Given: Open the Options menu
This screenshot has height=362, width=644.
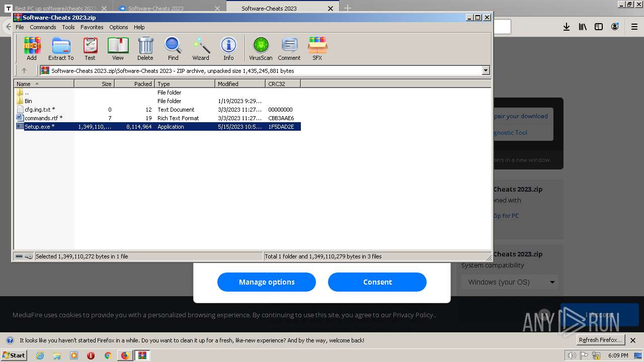Looking at the screenshot, I should [x=119, y=27].
